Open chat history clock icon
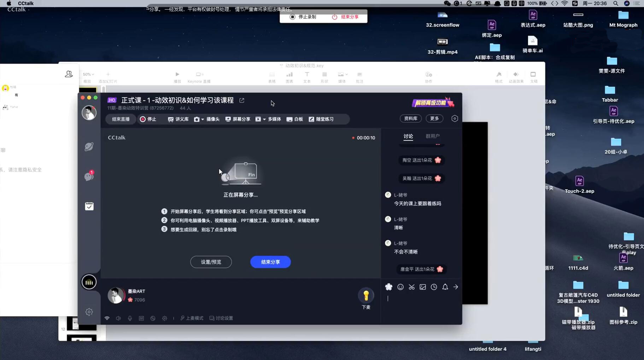Screen dimensions: 644x360 (x=434, y=287)
